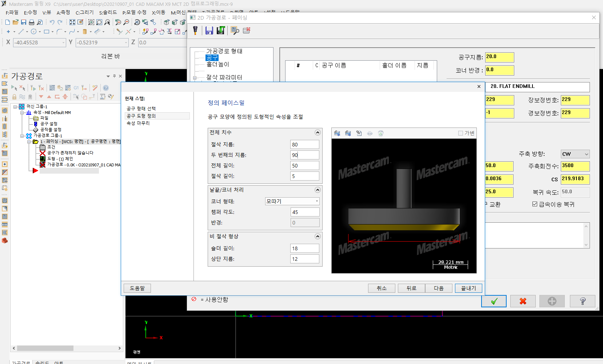Open the C:그리기 menu
603x364 pixels.
tap(84, 12)
